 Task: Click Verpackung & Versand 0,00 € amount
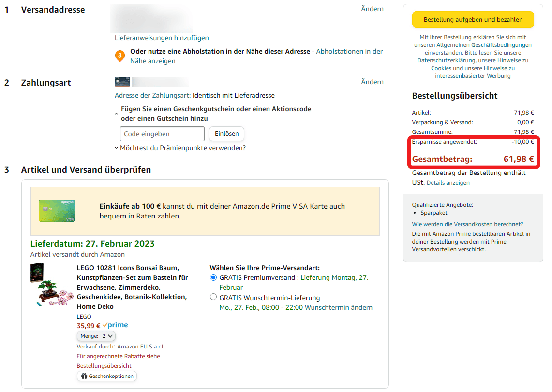click(525, 122)
